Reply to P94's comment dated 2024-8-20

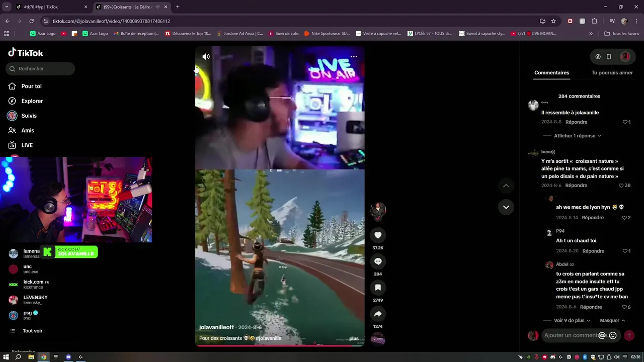pos(593,251)
